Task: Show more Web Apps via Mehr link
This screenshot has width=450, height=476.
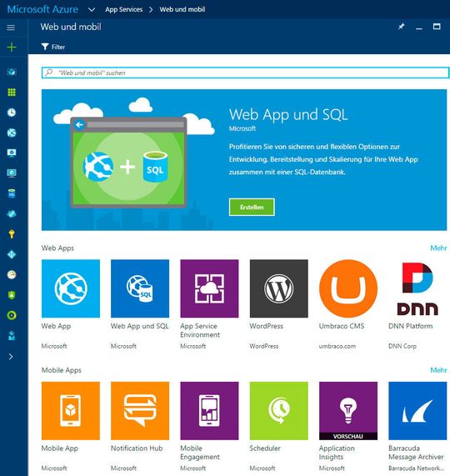Action: tap(438, 248)
